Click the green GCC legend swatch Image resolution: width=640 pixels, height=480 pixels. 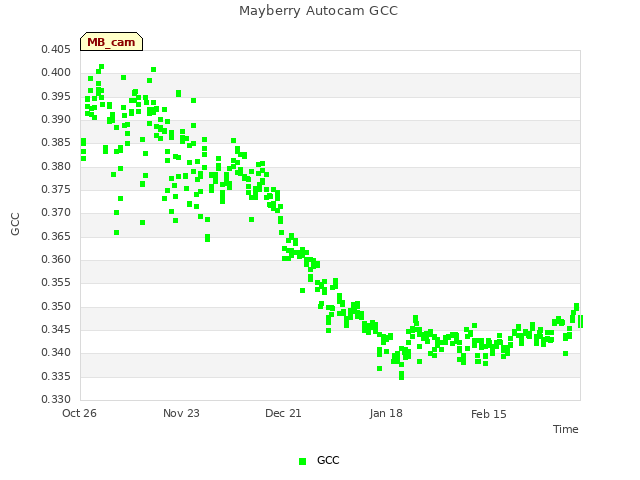point(302,461)
